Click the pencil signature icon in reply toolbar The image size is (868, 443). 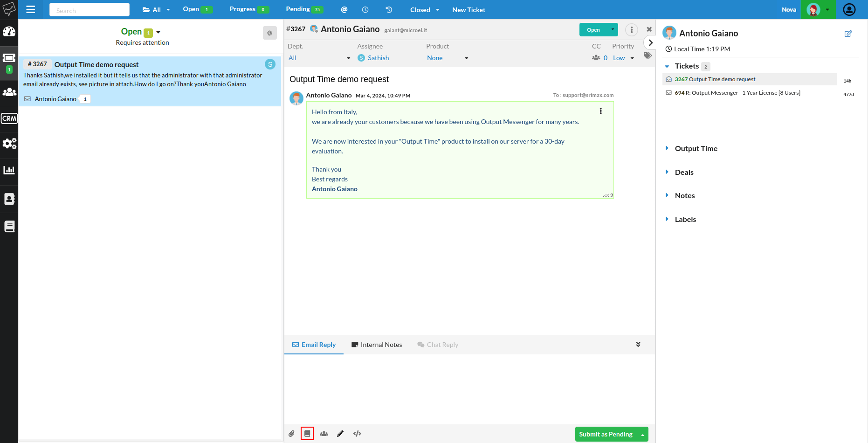[x=340, y=434]
